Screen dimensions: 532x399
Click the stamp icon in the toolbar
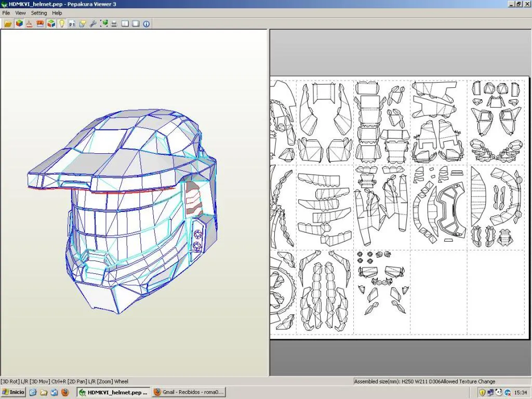pyautogui.click(x=29, y=23)
